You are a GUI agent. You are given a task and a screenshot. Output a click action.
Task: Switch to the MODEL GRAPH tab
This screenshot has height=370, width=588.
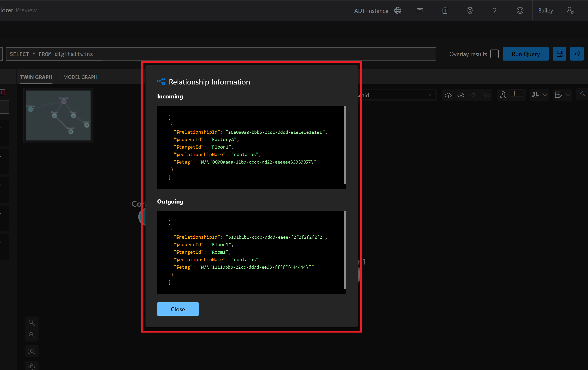[x=80, y=77]
